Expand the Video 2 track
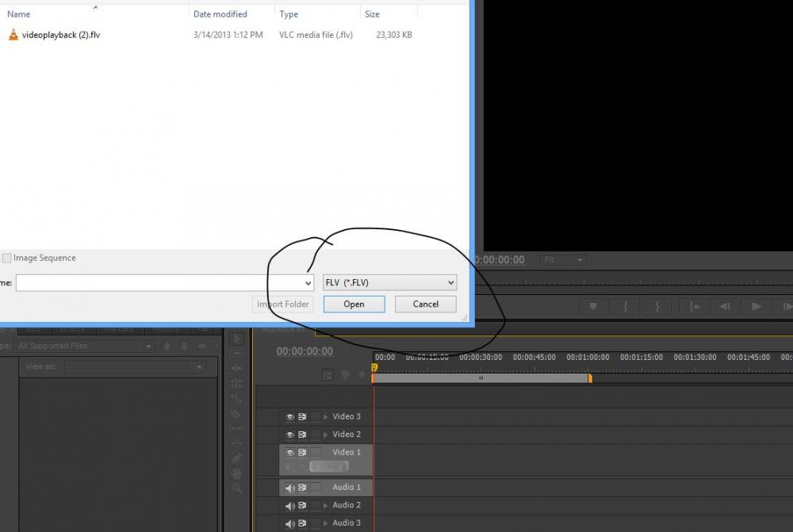Screen dimensions: 793x532 [326, 434]
